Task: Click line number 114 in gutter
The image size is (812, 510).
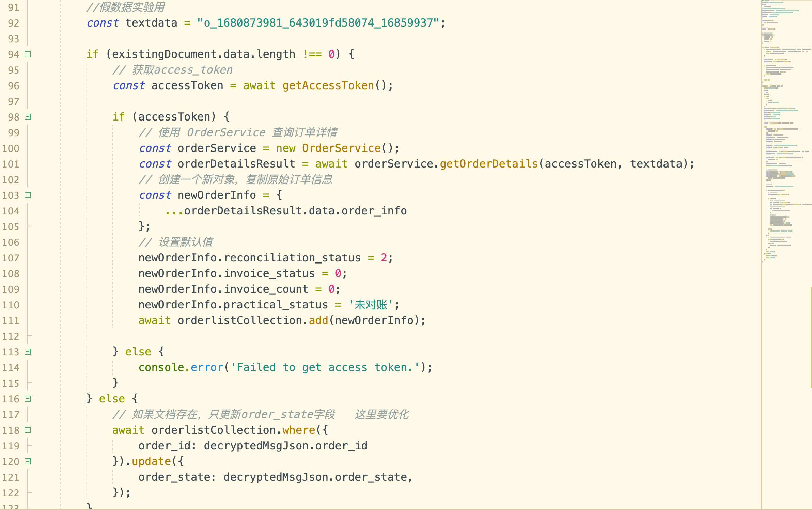Action: (x=11, y=368)
